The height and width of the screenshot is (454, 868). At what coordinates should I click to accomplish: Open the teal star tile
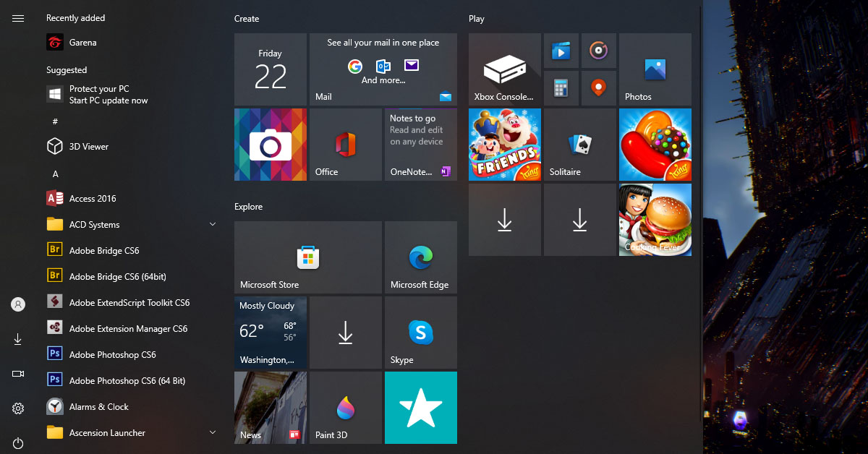coord(421,408)
